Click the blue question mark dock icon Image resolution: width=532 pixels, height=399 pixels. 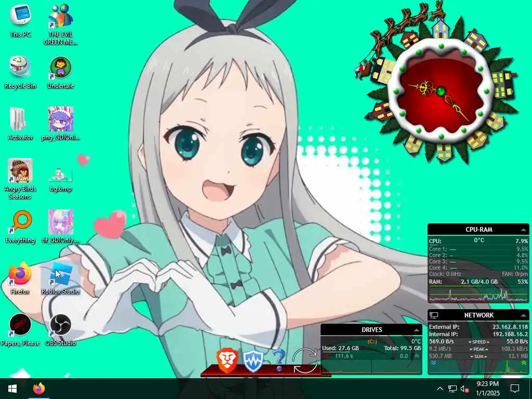point(279,361)
